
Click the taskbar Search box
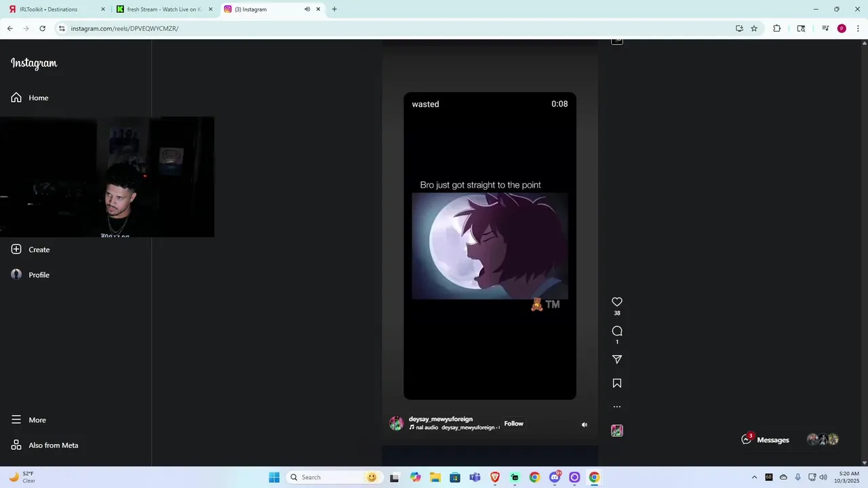pos(334,477)
